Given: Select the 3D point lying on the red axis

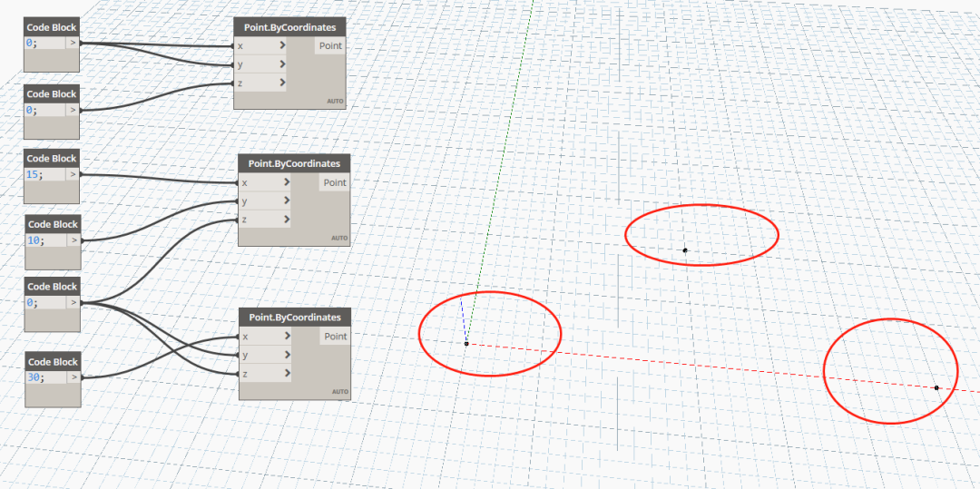Looking at the screenshot, I should [936, 387].
